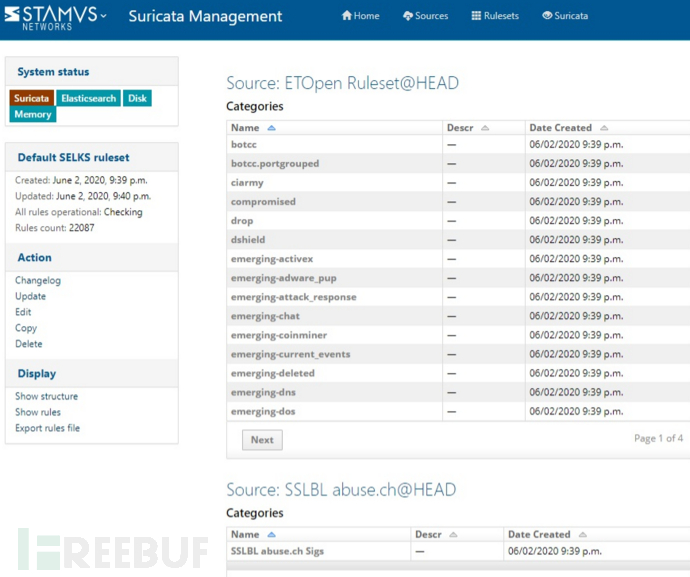Click the Edit action link
The image size is (690, 577).
click(23, 312)
